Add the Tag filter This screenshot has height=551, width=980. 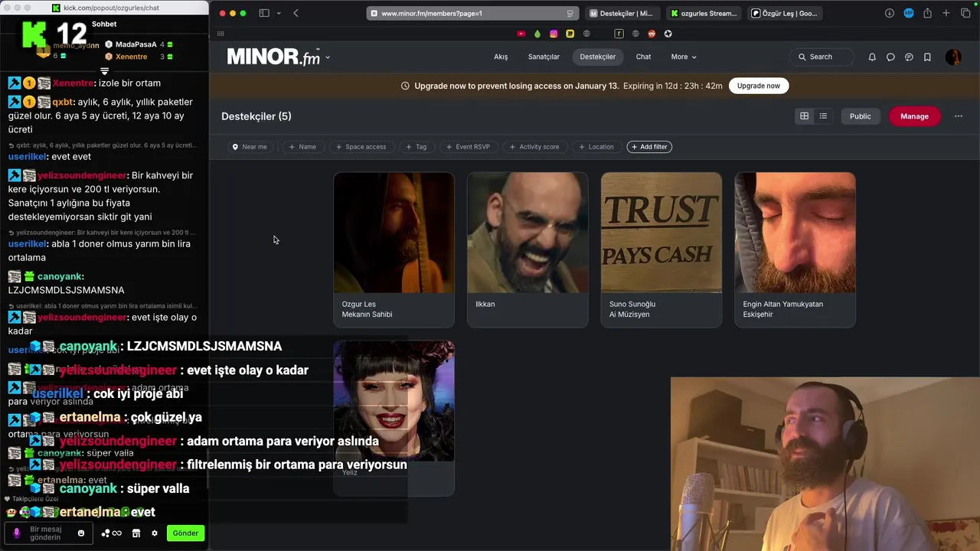(x=416, y=147)
